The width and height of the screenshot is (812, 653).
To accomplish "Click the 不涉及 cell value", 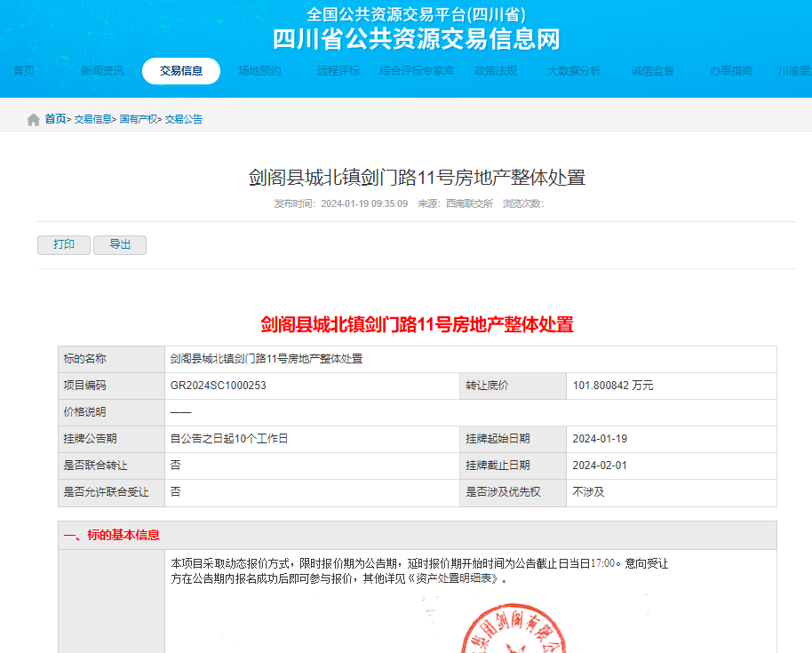I will pos(588,492).
